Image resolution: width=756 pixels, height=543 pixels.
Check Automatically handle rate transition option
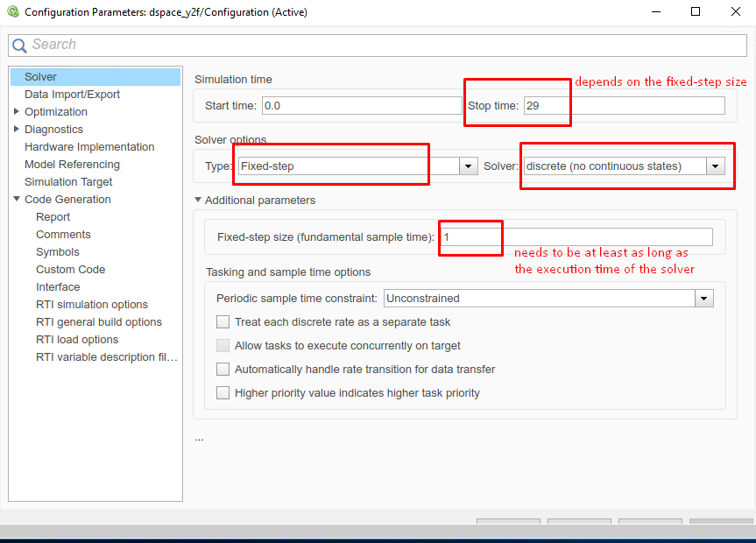[223, 370]
